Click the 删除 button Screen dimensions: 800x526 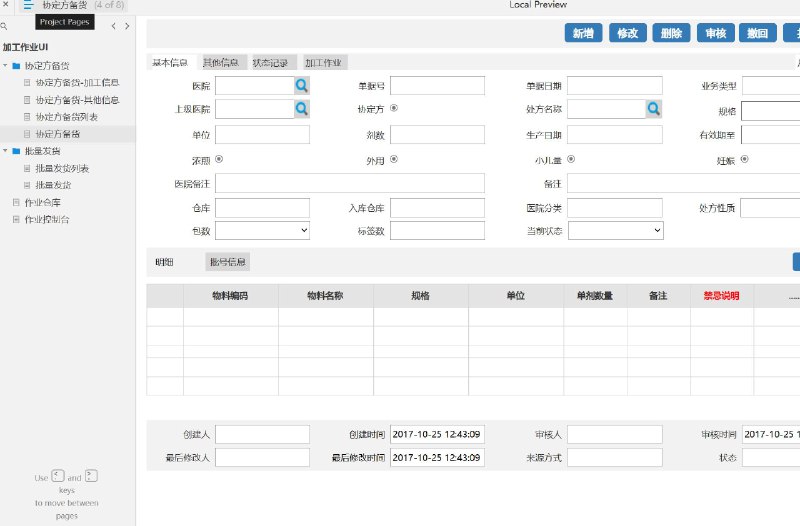pos(671,33)
